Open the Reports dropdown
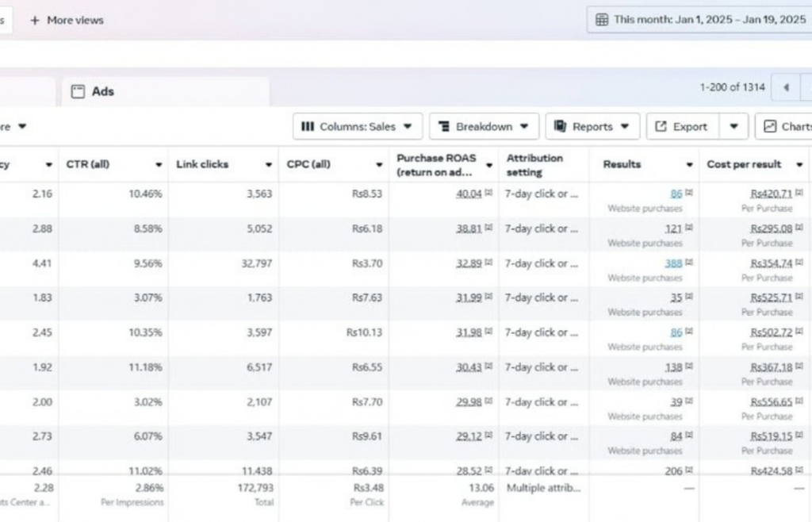 point(592,126)
